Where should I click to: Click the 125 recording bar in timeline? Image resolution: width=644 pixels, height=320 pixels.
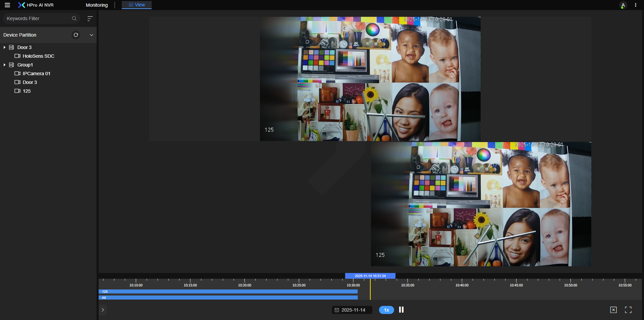228,291
